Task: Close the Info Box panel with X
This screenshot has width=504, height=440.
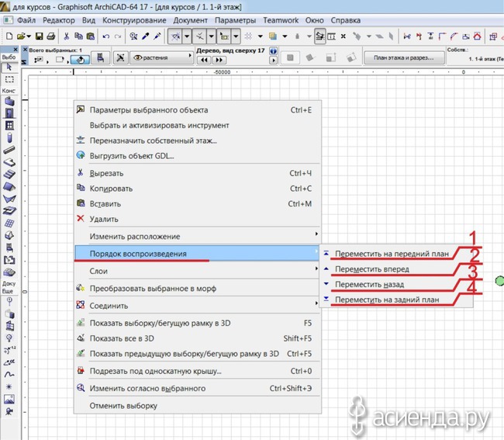Action: (25, 50)
